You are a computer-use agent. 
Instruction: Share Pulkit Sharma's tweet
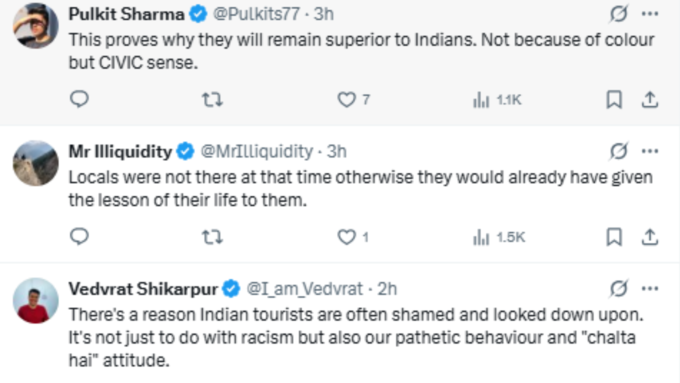(650, 100)
